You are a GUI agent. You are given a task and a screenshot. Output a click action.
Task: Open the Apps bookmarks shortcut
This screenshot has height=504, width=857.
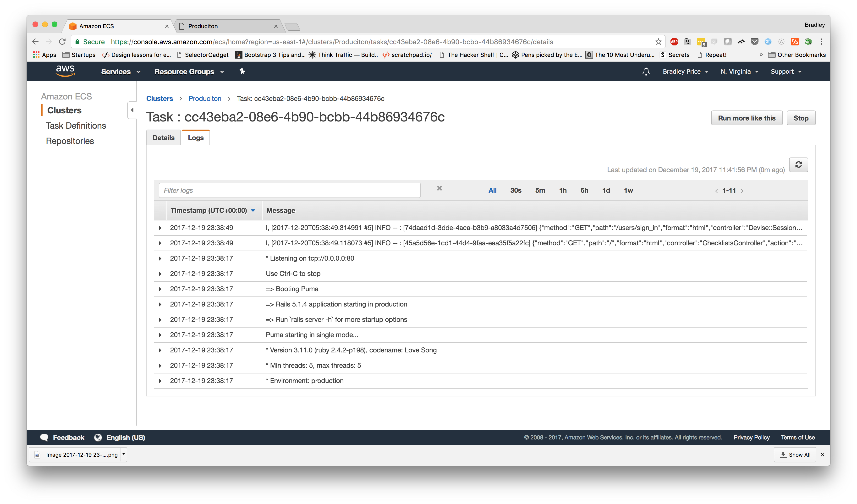pos(44,55)
